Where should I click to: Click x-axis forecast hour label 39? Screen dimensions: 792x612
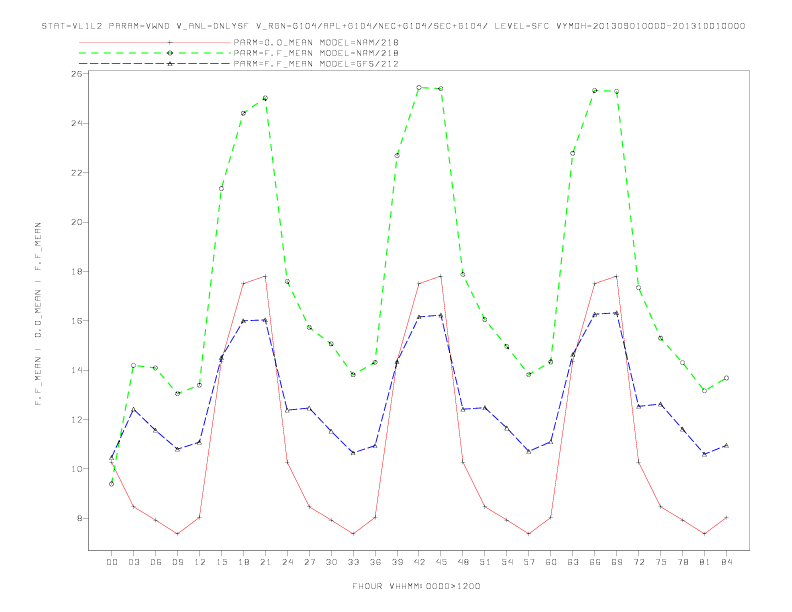click(397, 562)
